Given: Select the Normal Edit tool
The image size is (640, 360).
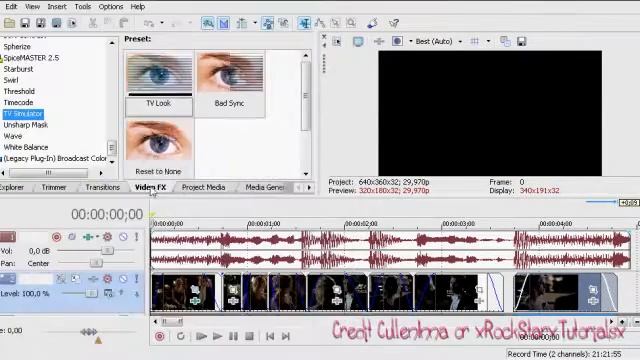Looking at the screenshot, I should tap(304, 23).
